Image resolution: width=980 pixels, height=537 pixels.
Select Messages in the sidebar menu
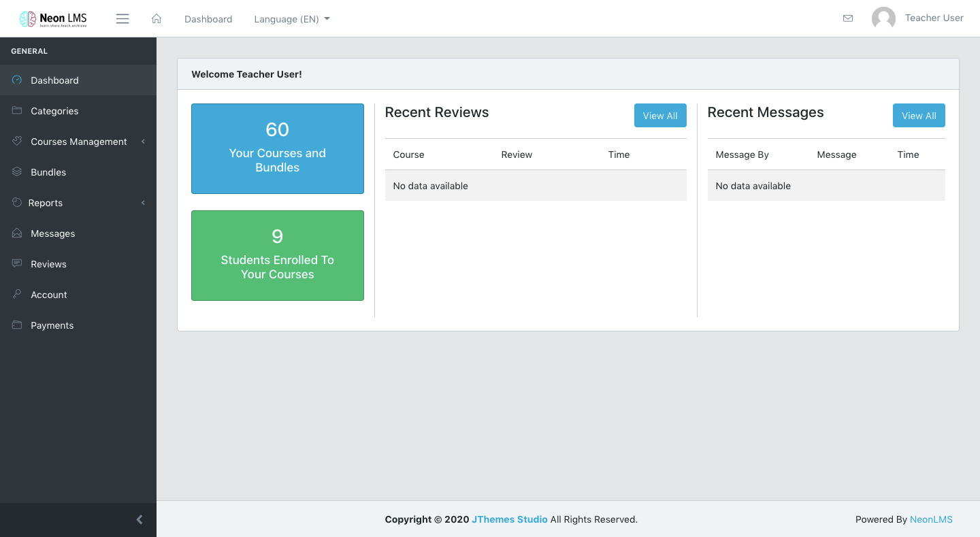pyautogui.click(x=52, y=233)
